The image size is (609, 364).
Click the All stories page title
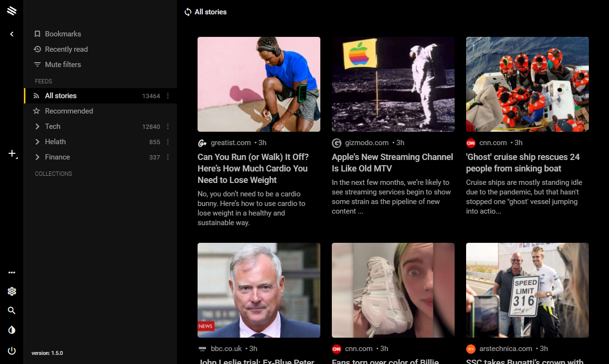pyautogui.click(x=211, y=12)
